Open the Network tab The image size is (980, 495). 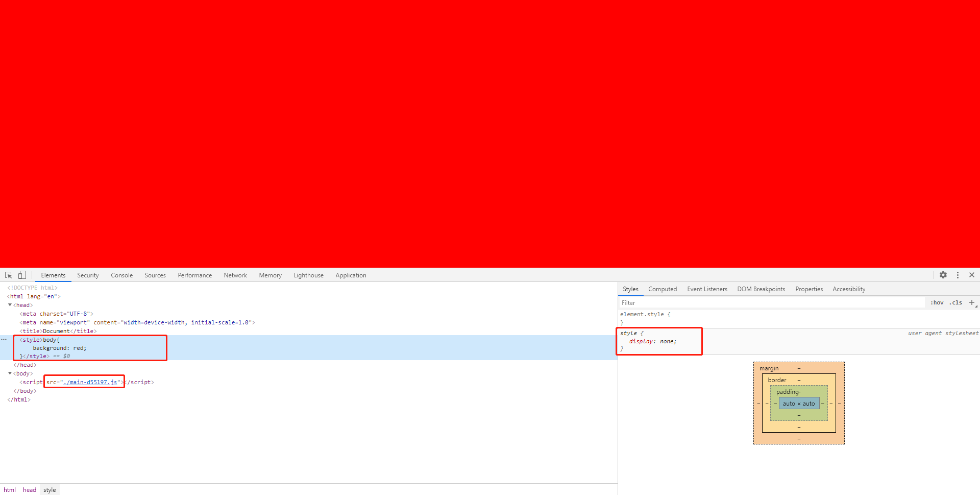pos(235,275)
